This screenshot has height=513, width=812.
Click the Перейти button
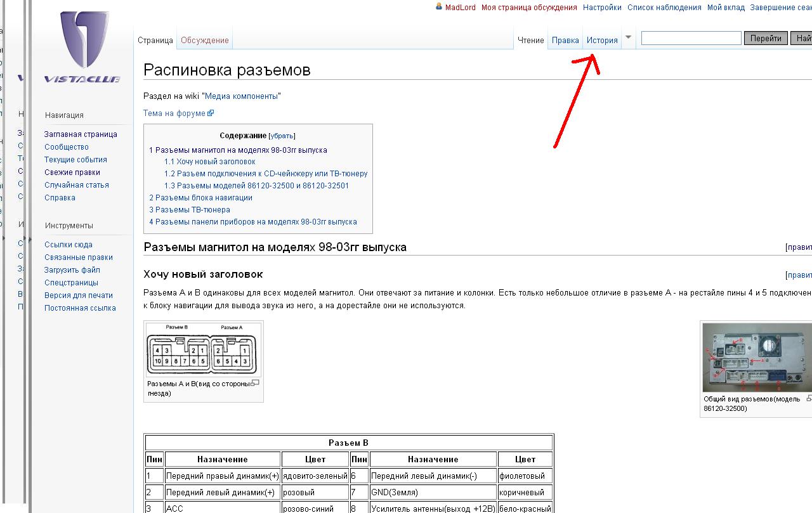(765, 38)
